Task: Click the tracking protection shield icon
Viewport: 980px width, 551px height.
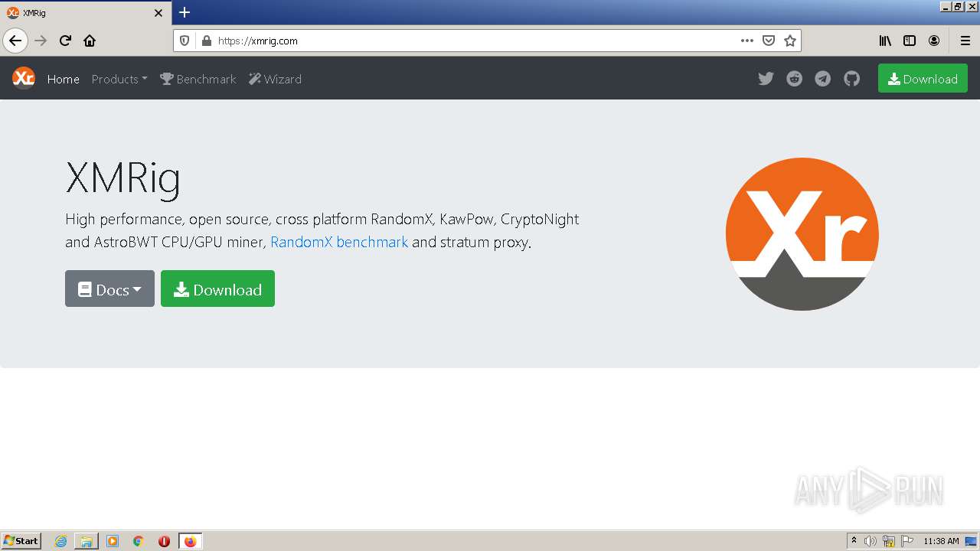Action: [185, 41]
